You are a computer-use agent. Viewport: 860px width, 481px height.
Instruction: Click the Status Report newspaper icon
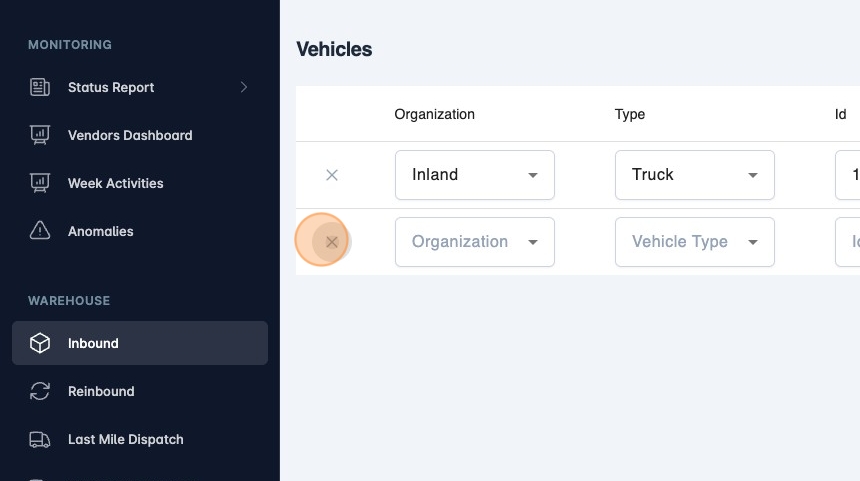pos(40,87)
